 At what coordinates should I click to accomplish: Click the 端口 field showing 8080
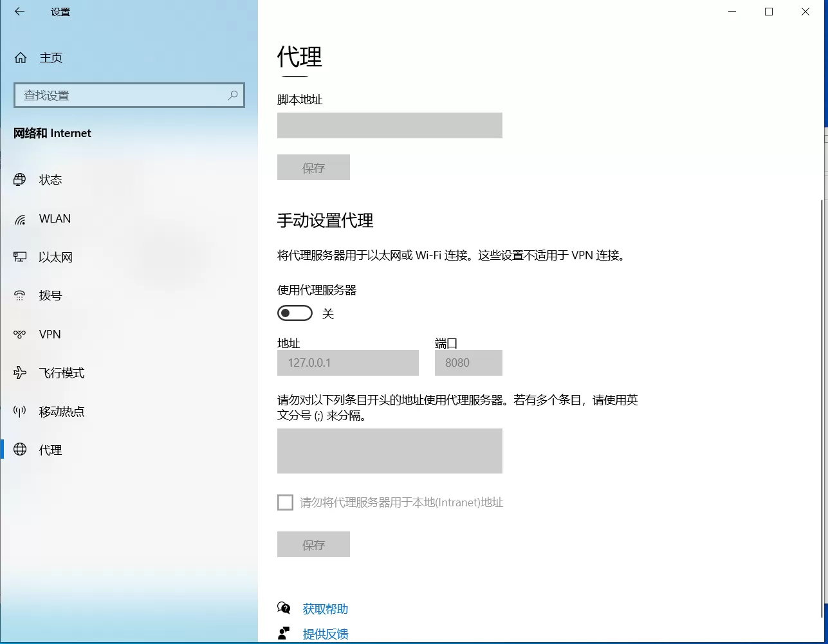tap(468, 363)
